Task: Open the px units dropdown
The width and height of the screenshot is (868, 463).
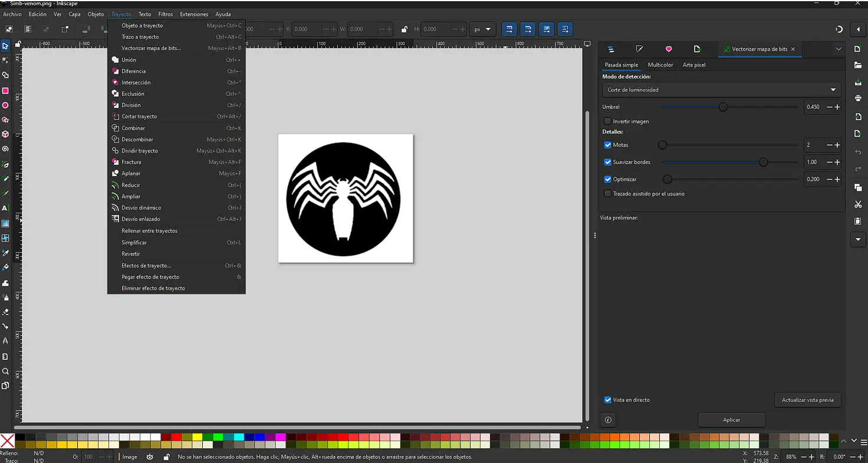Action: coord(482,29)
